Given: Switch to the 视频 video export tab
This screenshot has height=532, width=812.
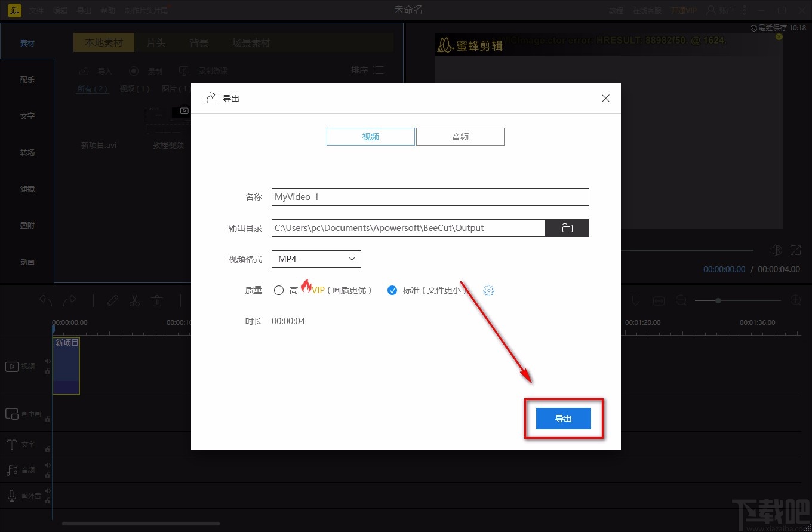Looking at the screenshot, I should pos(371,137).
